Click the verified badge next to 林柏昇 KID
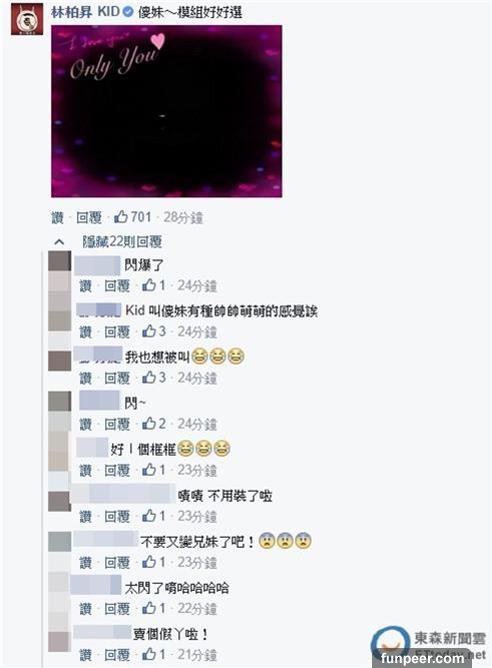Image resolution: width=492 pixels, height=668 pixels. [127, 12]
